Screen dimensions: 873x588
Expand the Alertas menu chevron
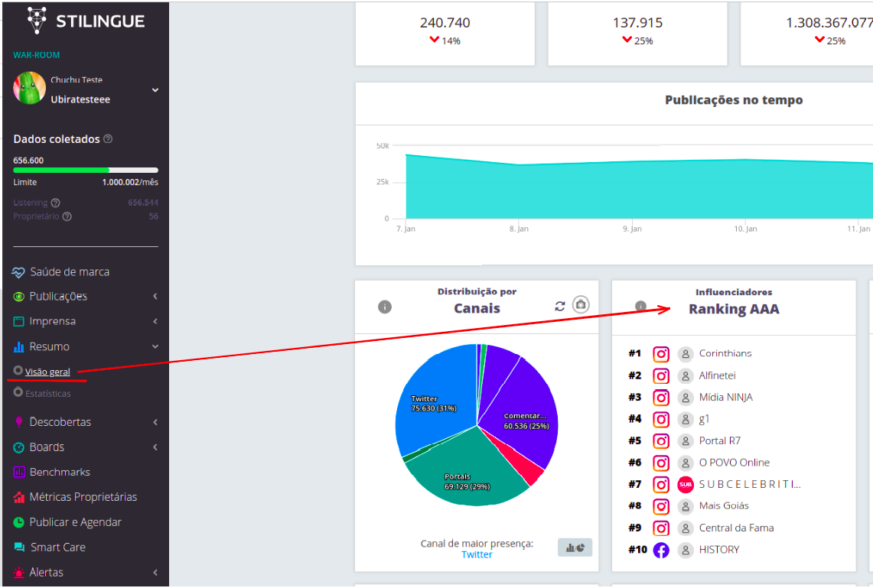(155, 573)
